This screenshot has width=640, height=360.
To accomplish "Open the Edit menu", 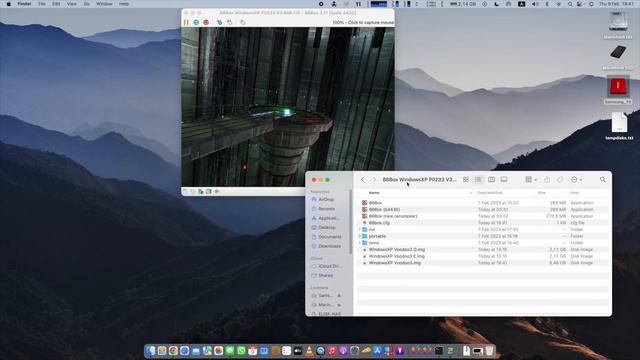I will click(56, 4).
